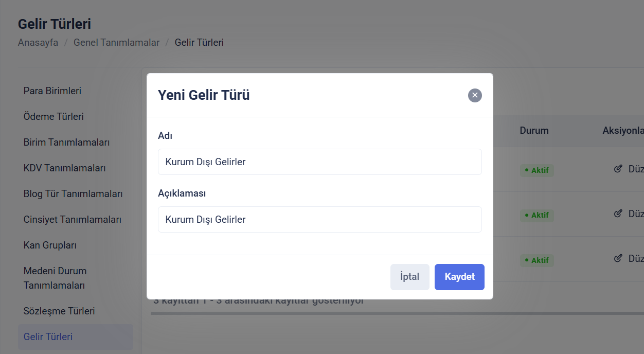The height and width of the screenshot is (354, 644).
Task: Open Medeni Durum Tanımlamaları
Action: coord(55,278)
